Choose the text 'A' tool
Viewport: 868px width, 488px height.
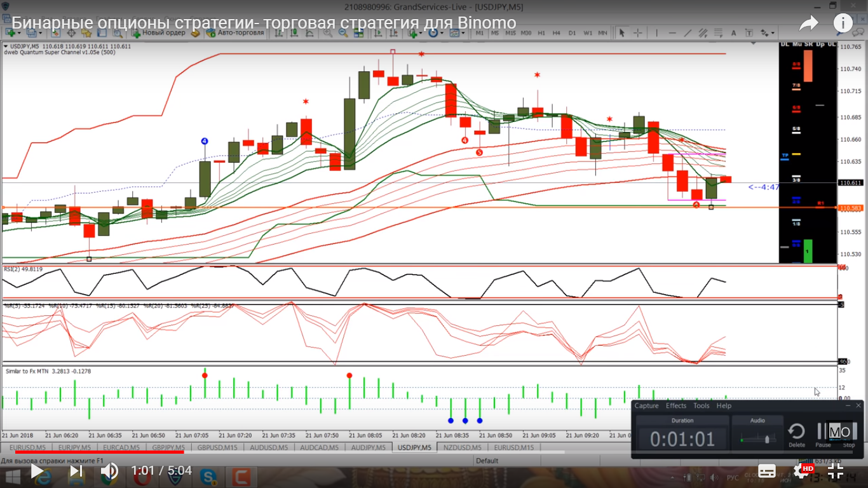[x=733, y=32]
